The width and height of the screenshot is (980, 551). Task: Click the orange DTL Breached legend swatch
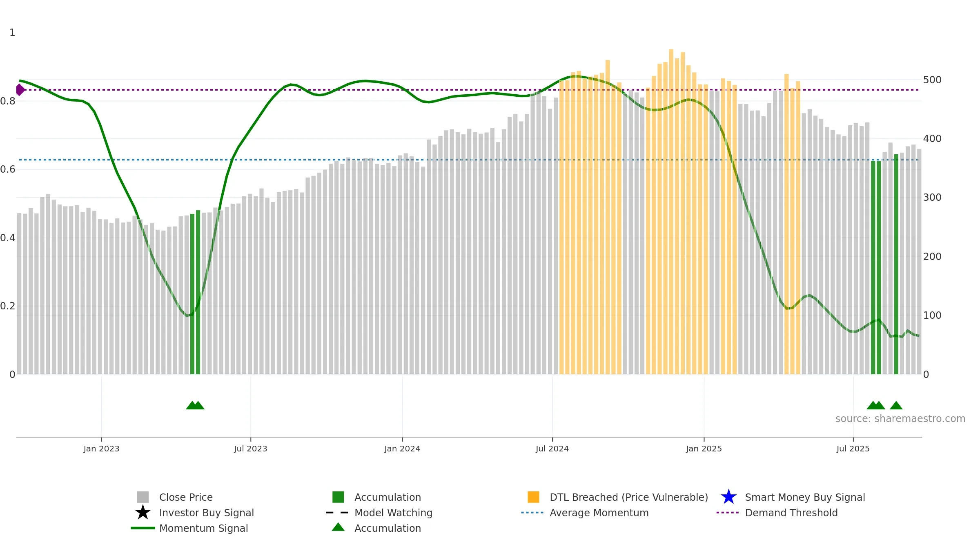[533, 497]
